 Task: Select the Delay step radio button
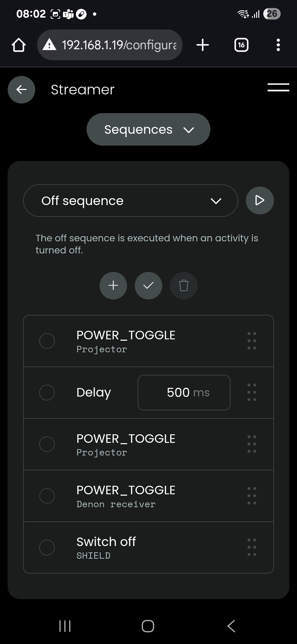pyautogui.click(x=47, y=392)
